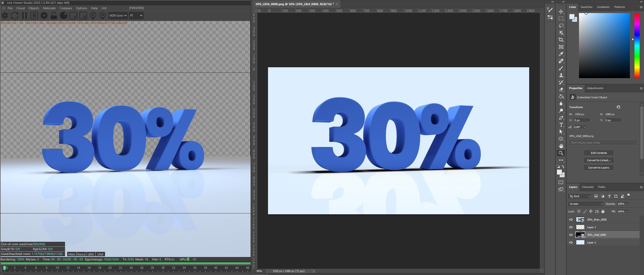Viewport: 644px width, 275px height.
Task: Select the Paint Bucket tool
Action: 561,96
